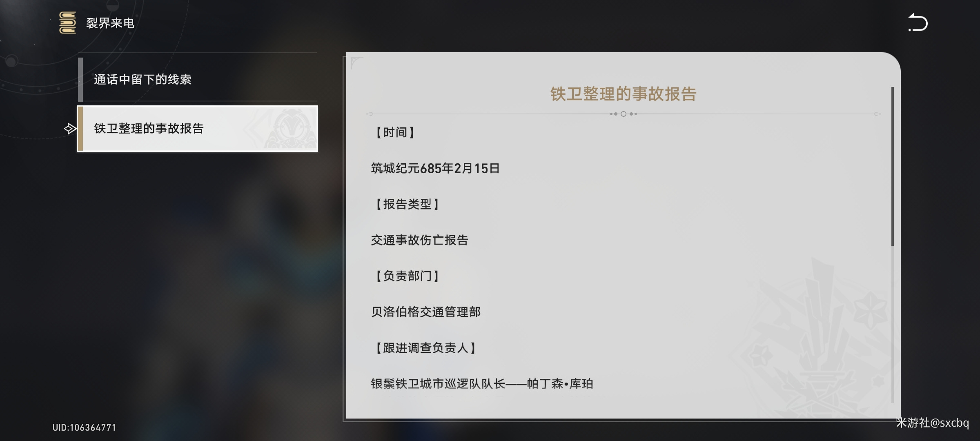The image size is (980, 441).
Task: Open '通话中留下的线索' entry
Action: [x=198, y=79]
